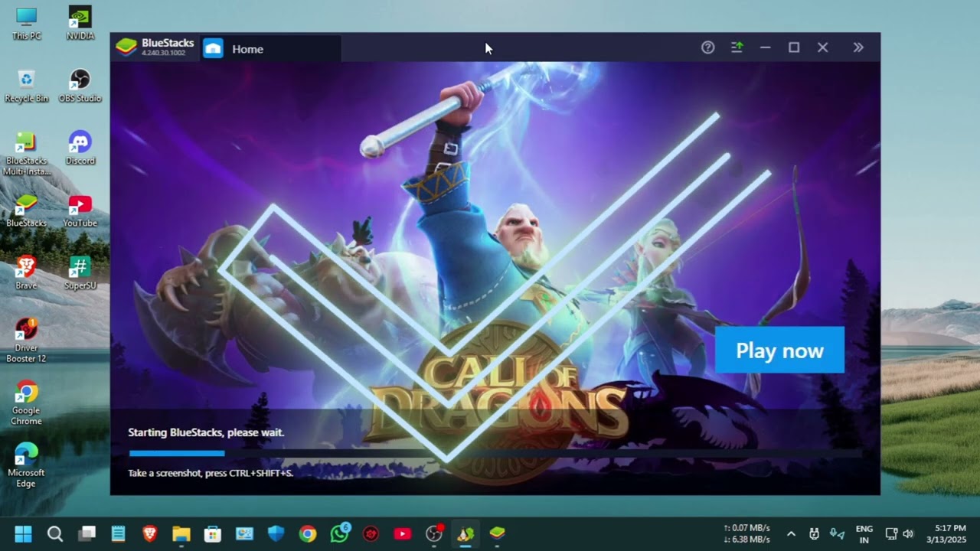Screen dimensions: 980x551
Task: Select the YouTube desktop shortcut
Action: click(x=80, y=210)
